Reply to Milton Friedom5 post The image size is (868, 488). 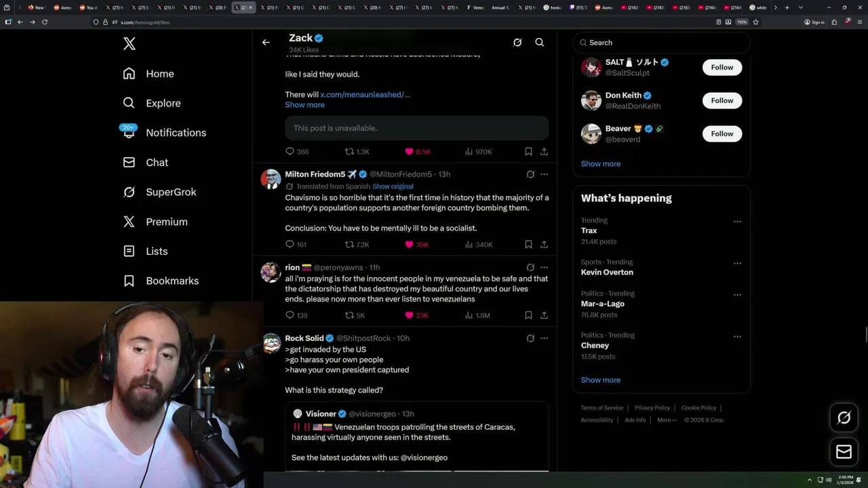[x=296, y=245]
